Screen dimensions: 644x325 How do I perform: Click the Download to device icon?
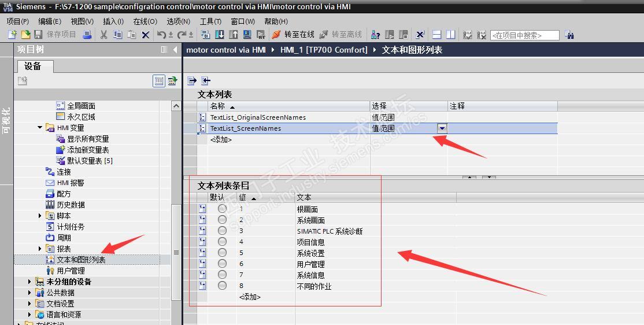220,35
